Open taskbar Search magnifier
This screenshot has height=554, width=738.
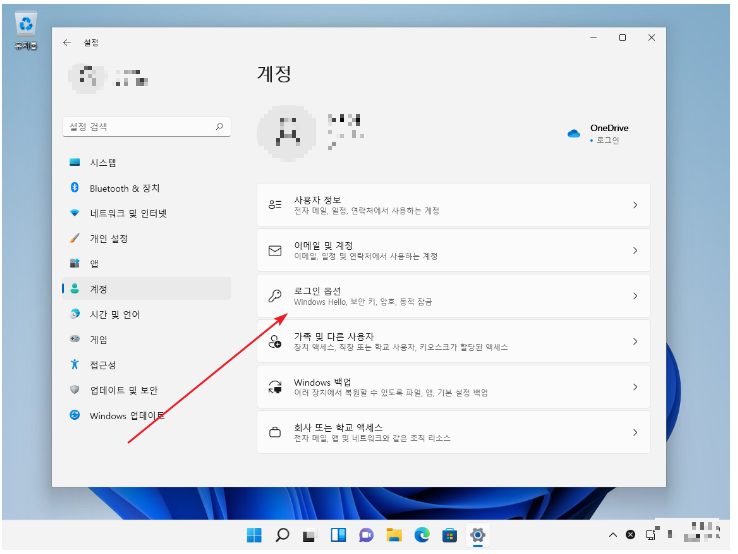pyautogui.click(x=282, y=535)
